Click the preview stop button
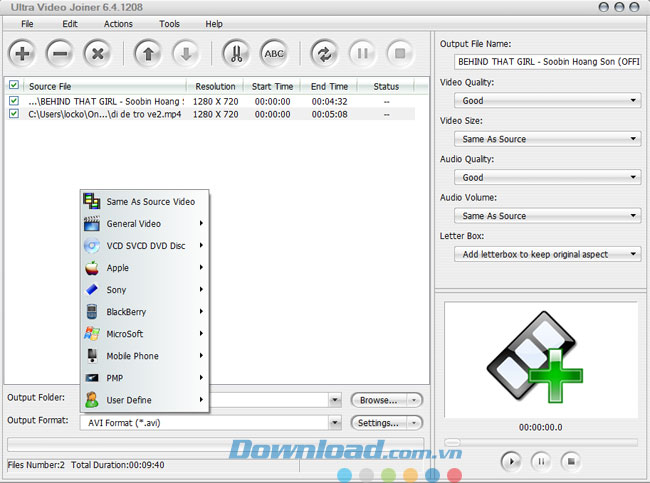This screenshot has width=650, height=483. pyautogui.click(x=571, y=461)
